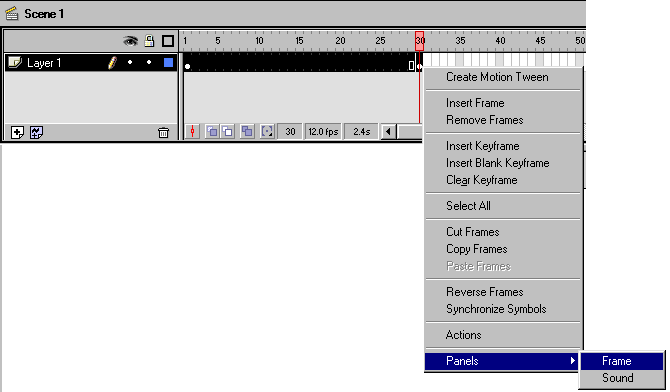Choose Insert Keyframe
Viewport: 670px width, 392px height.
pyautogui.click(x=503, y=146)
